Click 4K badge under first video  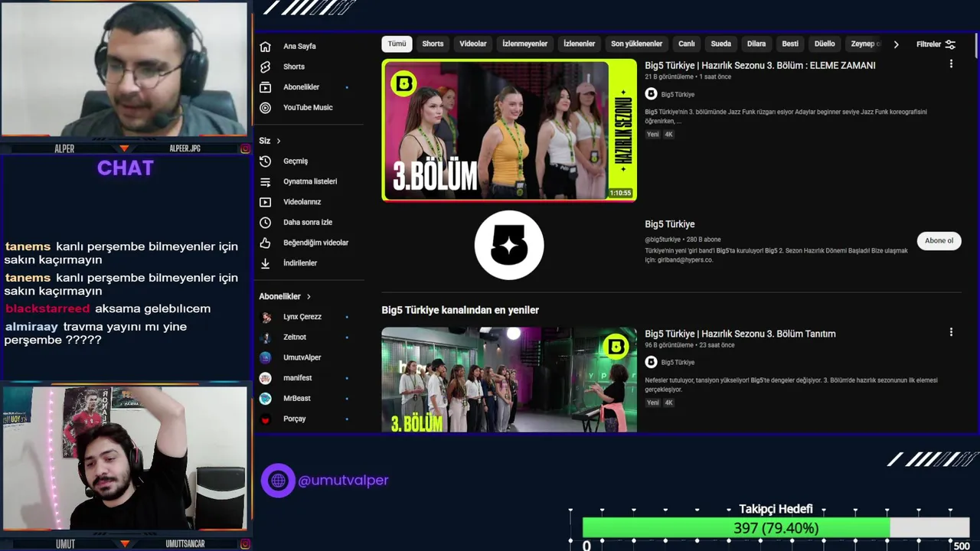[x=668, y=135]
